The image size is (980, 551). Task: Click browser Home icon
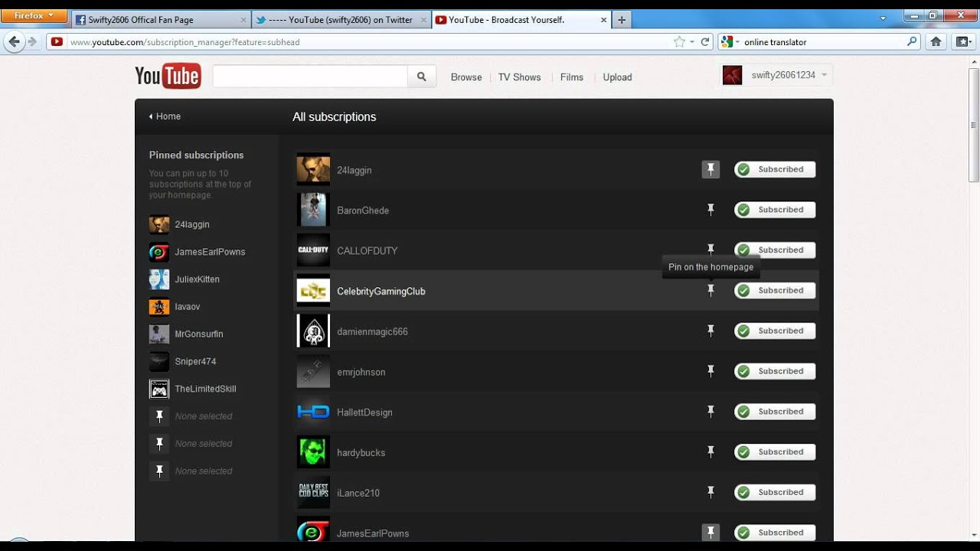936,42
